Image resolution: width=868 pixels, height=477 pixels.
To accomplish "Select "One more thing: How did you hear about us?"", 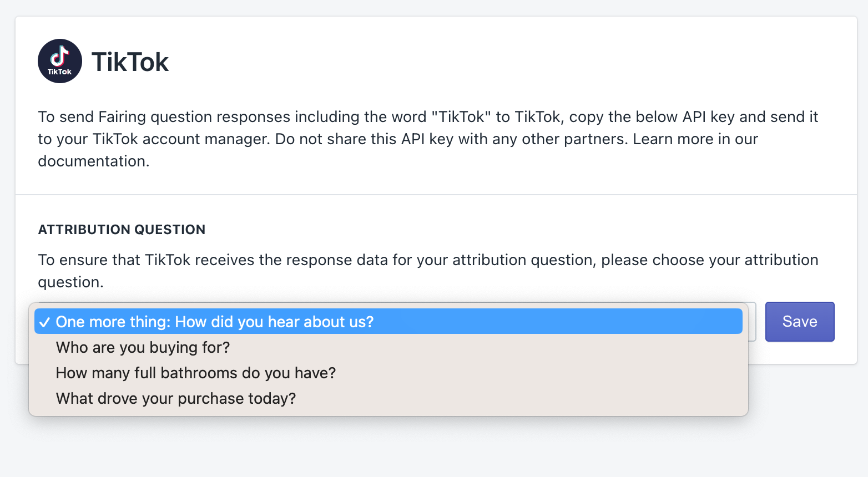I will click(x=215, y=322).
